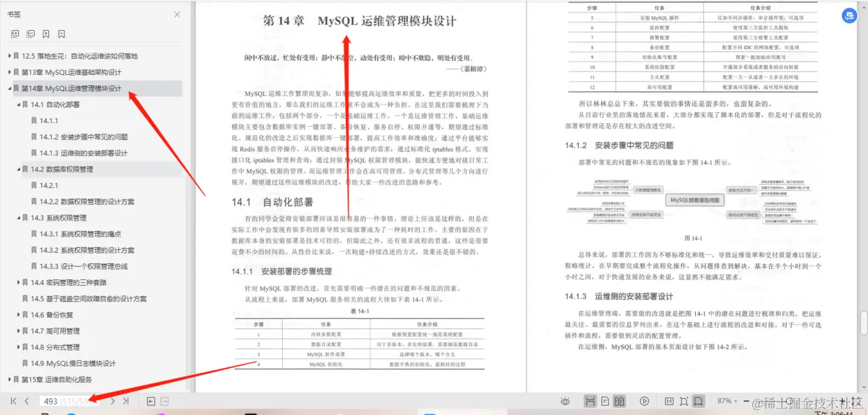Close the 书签 bookmark panel

point(177,14)
